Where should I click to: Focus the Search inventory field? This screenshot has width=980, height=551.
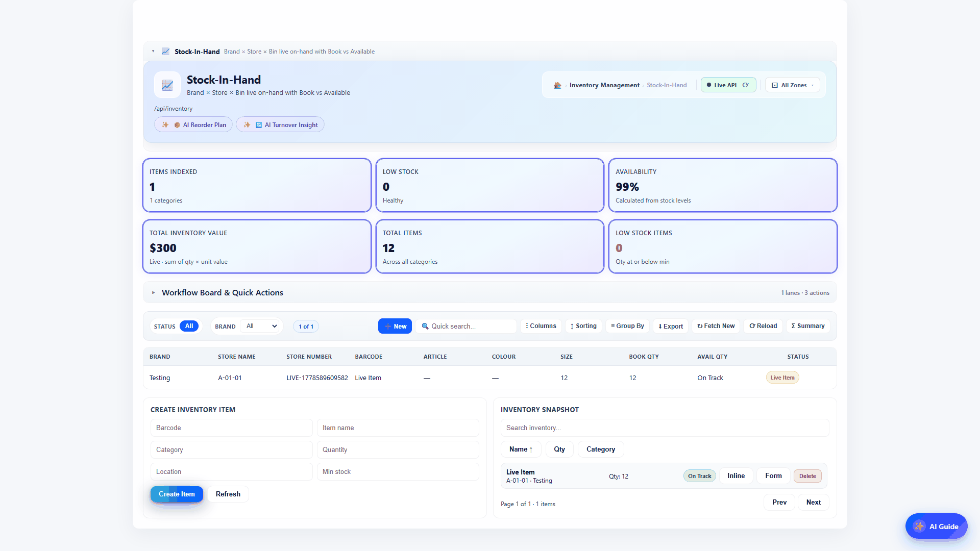665,428
